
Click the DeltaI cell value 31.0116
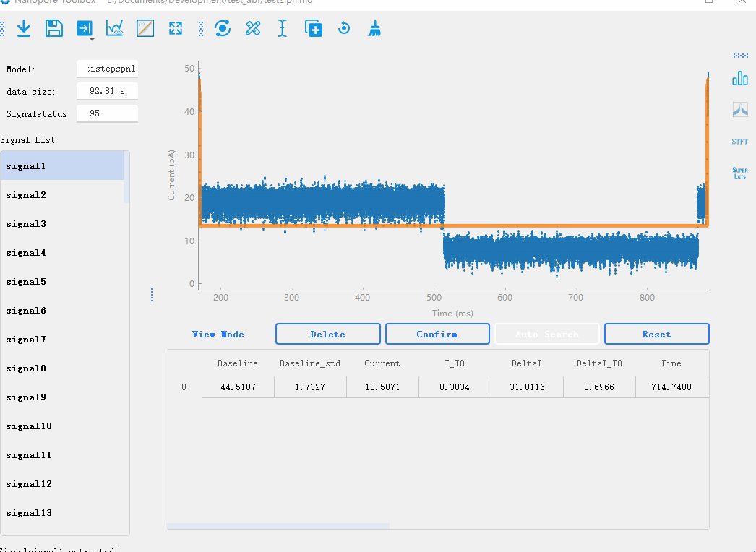[528, 387]
